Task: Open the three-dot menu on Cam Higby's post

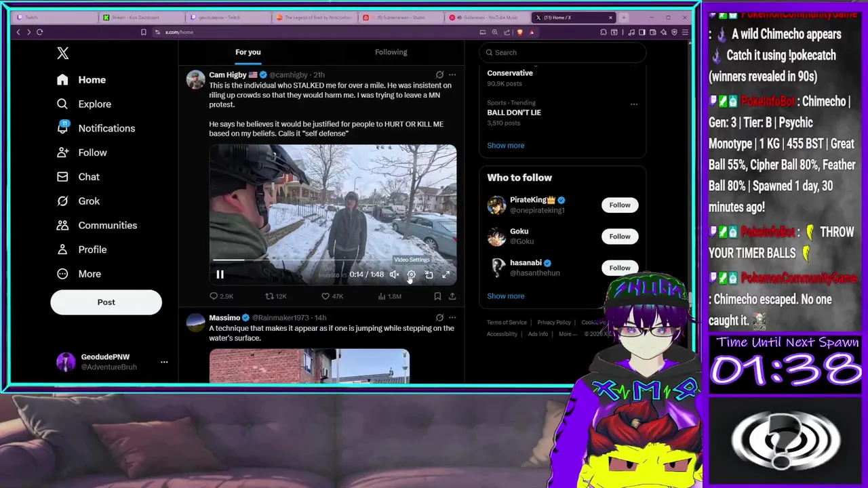Action: [x=452, y=75]
